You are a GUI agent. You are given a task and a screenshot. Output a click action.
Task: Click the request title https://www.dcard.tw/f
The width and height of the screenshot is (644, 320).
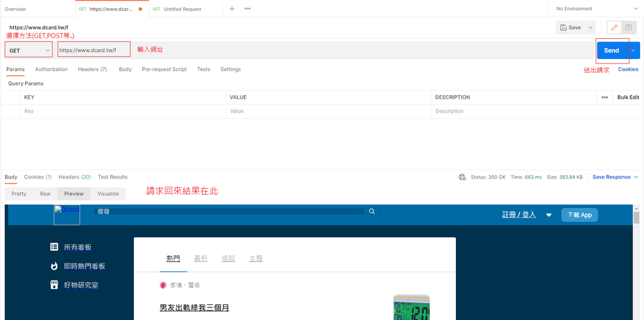(38, 28)
